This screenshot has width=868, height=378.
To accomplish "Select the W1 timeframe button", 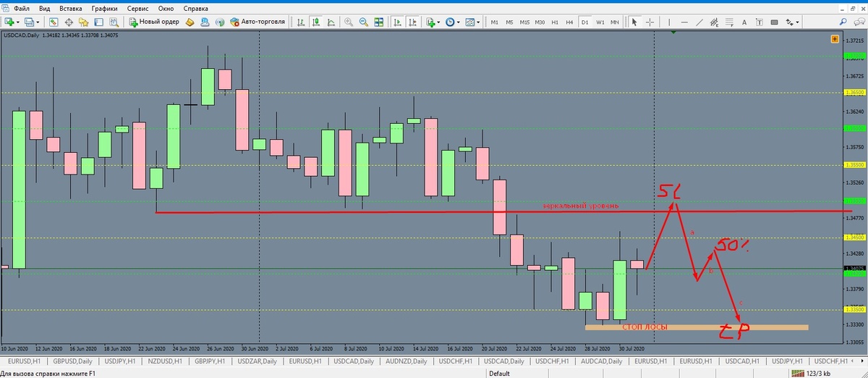I will tap(600, 22).
